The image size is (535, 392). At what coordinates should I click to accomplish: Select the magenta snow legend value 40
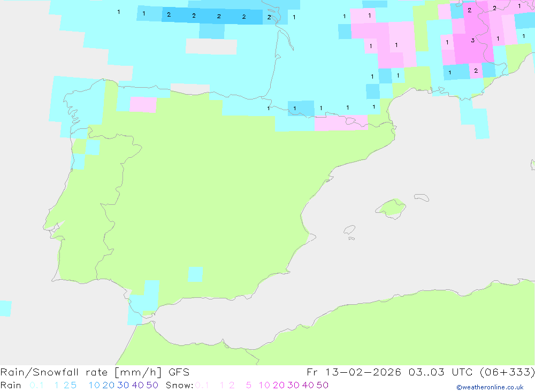(308, 385)
